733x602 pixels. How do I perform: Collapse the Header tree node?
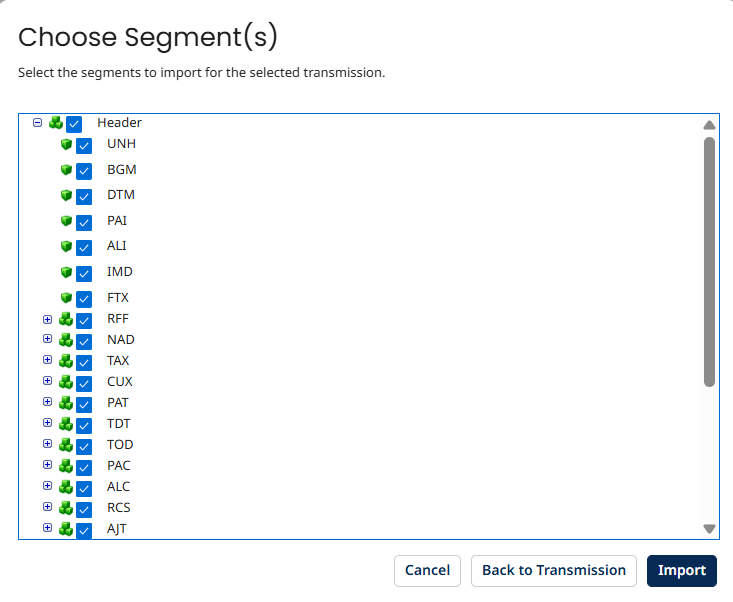37,123
